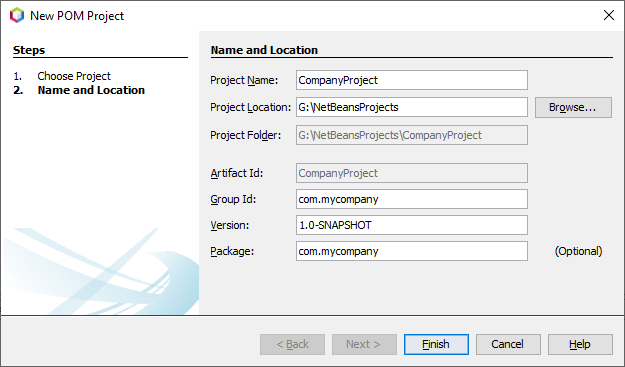Click the New POM Project title text
Screen dimensions: 625x367
click(x=77, y=16)
